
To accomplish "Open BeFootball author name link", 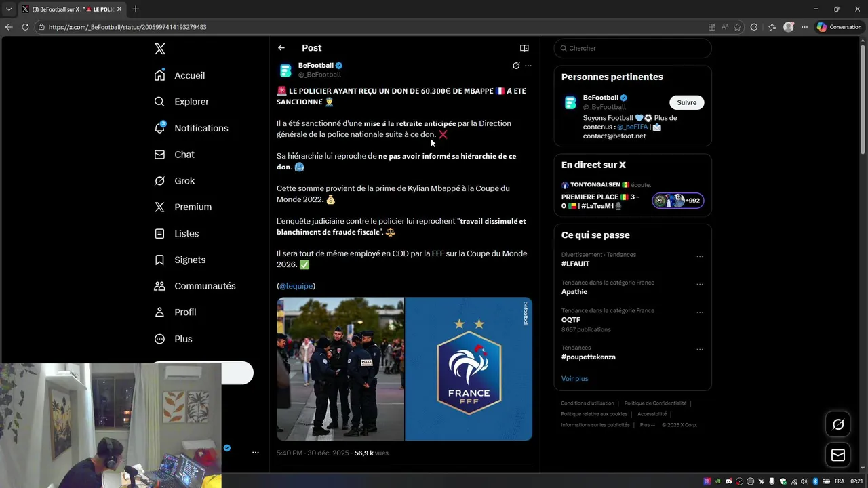I will tap(316, 66).
